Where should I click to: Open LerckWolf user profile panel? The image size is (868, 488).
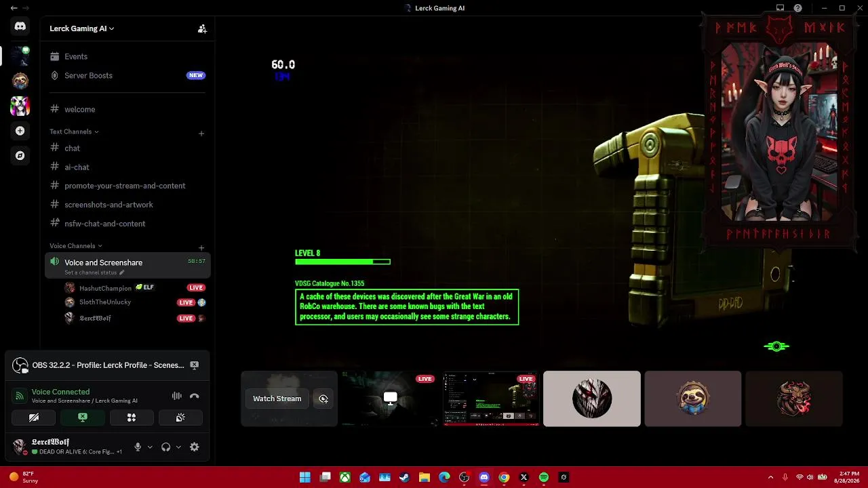pos(68,447)
